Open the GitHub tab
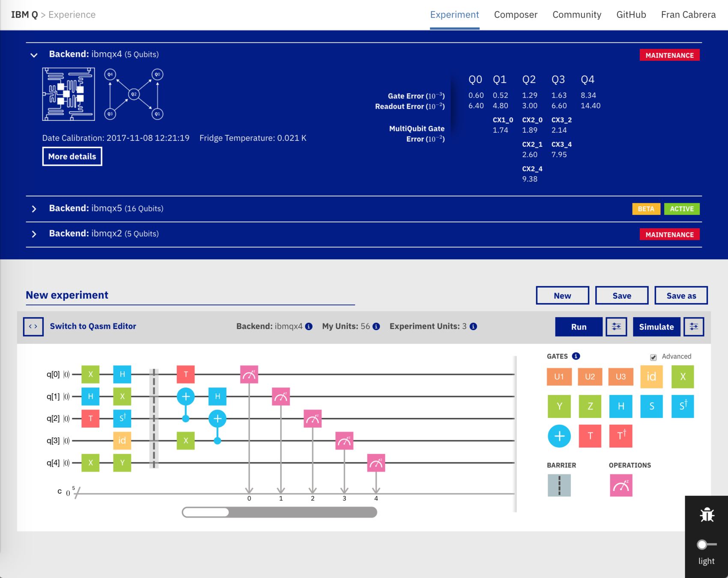 pos(631,15)
